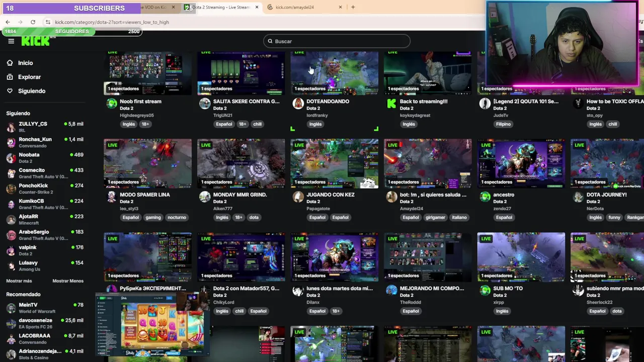The image size is (644, 362).
Task: Expand list with Mostrar más
Action: (x=19, y=281)
